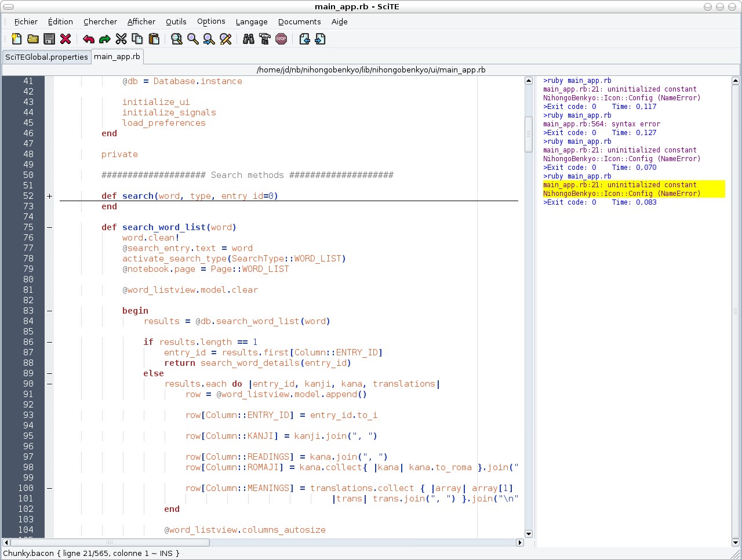Viewport: 742px width, 560px height.
Task: Click the Open file folder icon
Action: coord(33,39)
